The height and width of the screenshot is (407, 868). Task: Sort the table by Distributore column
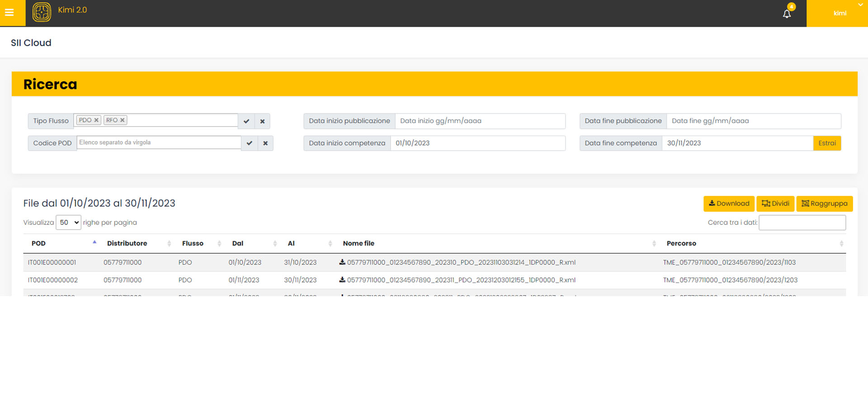coord(127,243)
